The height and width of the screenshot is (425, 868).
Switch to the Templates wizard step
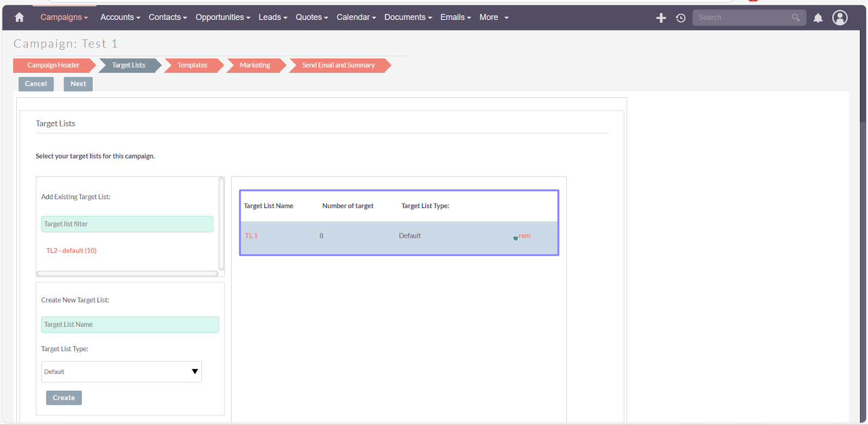pos(193,65)
